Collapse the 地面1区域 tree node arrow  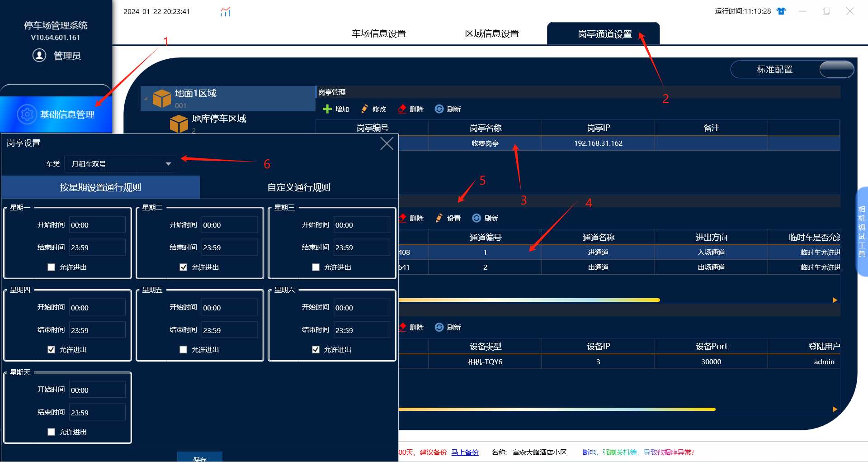pos(146,98)
